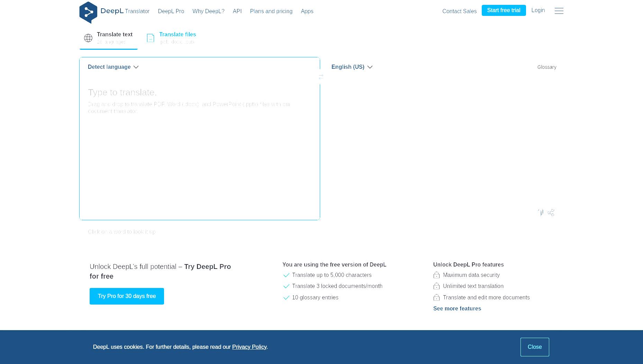Click lock icon beside Translate and edit more documents
Image resolution: width=643 pixels, height=364 pixels.
(436, 298)
